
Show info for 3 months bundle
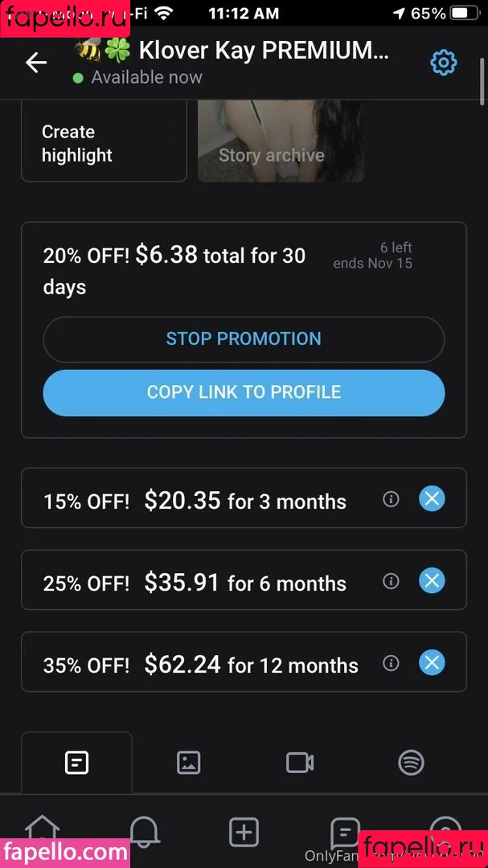tap(392, 499)
